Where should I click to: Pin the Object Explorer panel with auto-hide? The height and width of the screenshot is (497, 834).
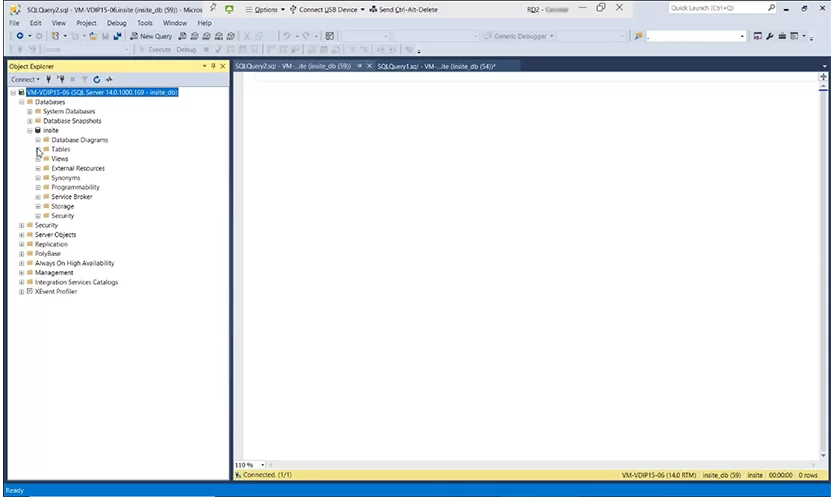click(212, 66)
